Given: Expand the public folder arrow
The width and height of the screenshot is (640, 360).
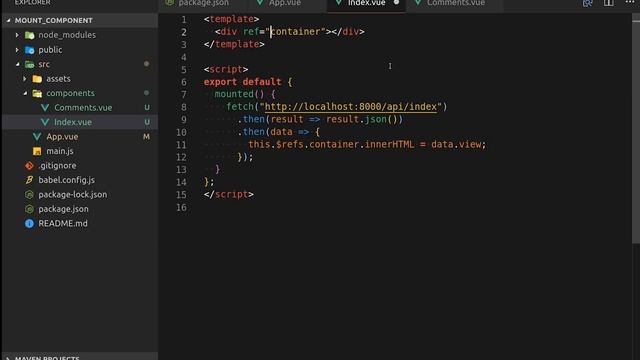Looking at the screenshot, I should [x=17, y=50].
